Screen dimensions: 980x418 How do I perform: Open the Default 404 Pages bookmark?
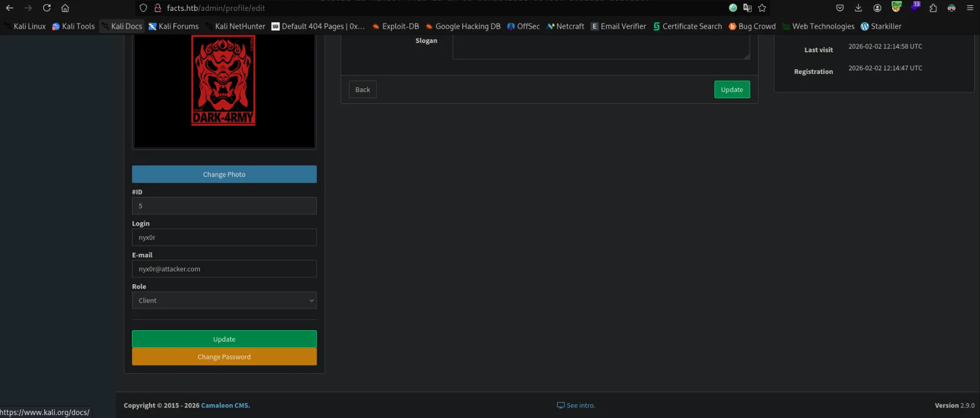(318, 26)
